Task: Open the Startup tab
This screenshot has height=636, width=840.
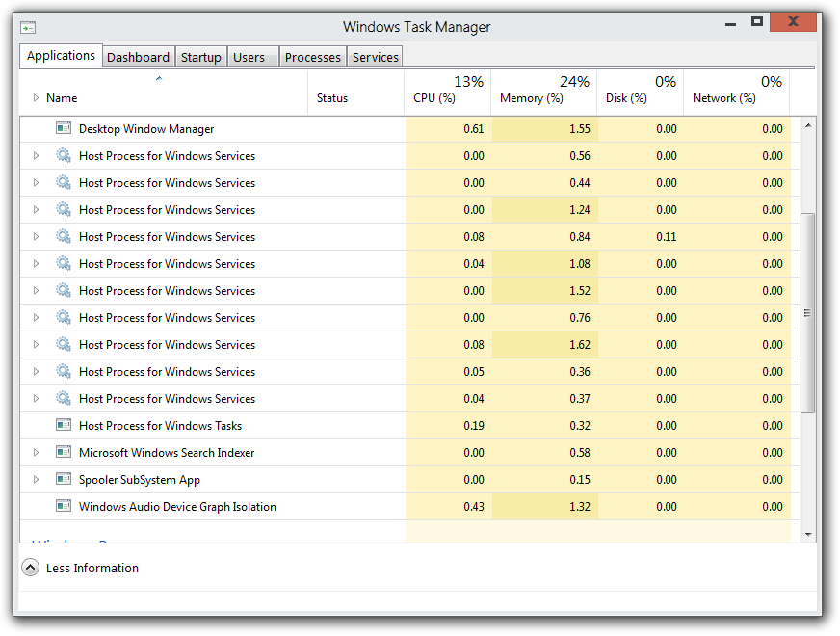Action: pos(200,57)
